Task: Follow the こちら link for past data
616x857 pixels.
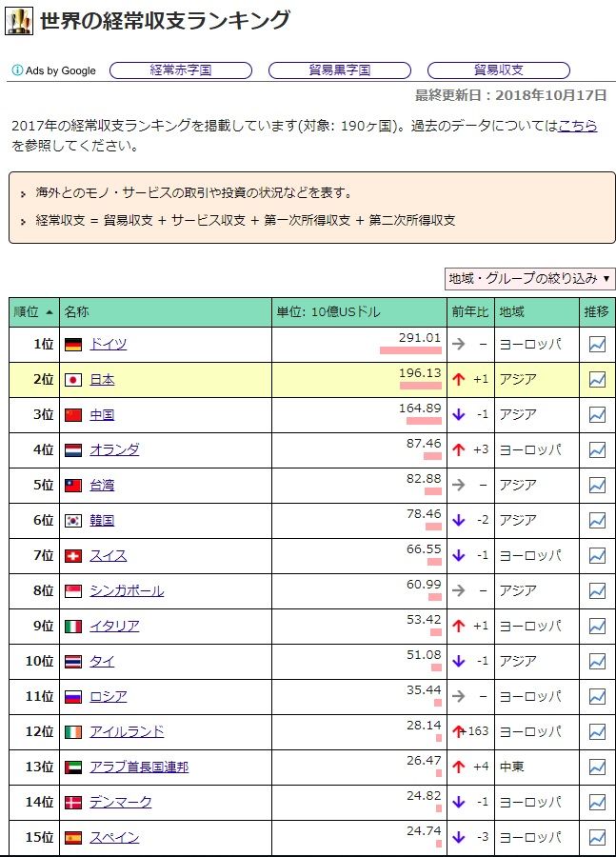Action: 577,126
